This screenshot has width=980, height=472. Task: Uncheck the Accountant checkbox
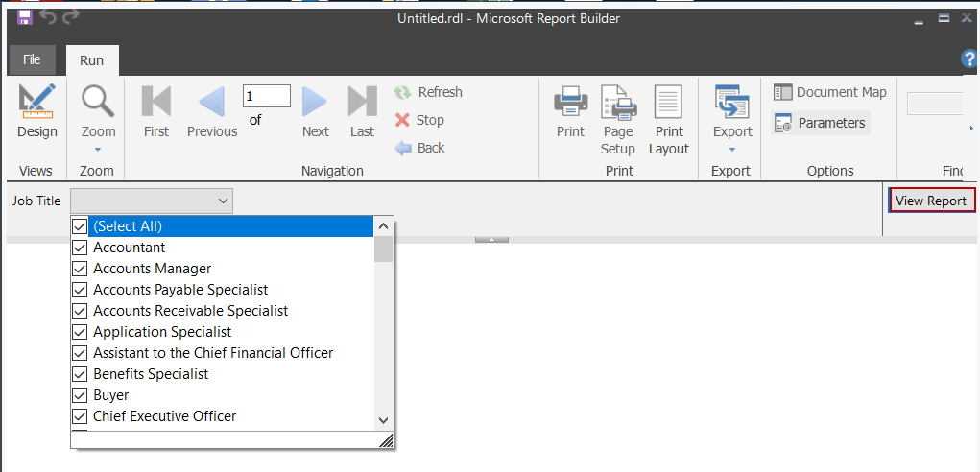tap(80, 248)
